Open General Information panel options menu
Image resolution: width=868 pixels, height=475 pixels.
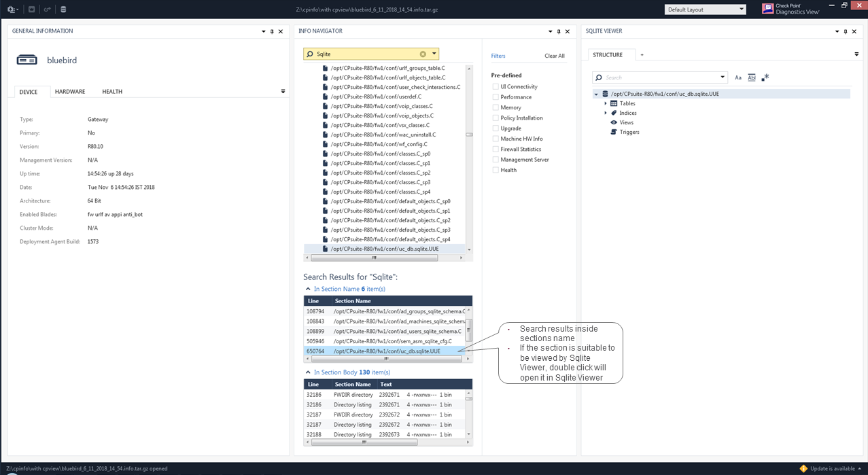263,31
